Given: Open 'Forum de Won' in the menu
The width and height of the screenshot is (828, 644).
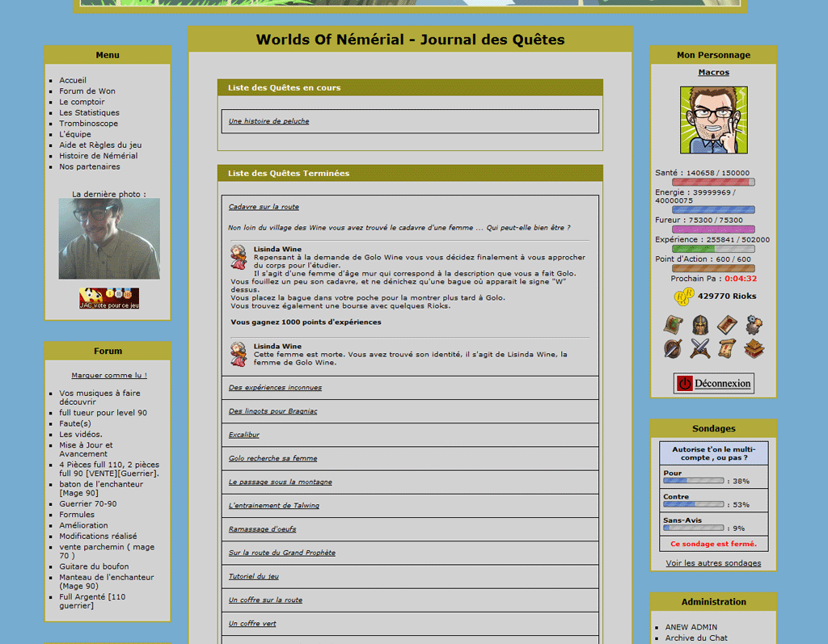Looking at the screenshot, I should click(x=87, y=91).
